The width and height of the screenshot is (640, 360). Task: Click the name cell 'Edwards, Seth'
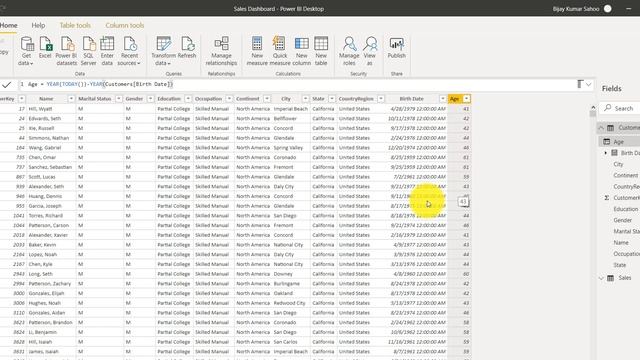[x=44, y=119]
